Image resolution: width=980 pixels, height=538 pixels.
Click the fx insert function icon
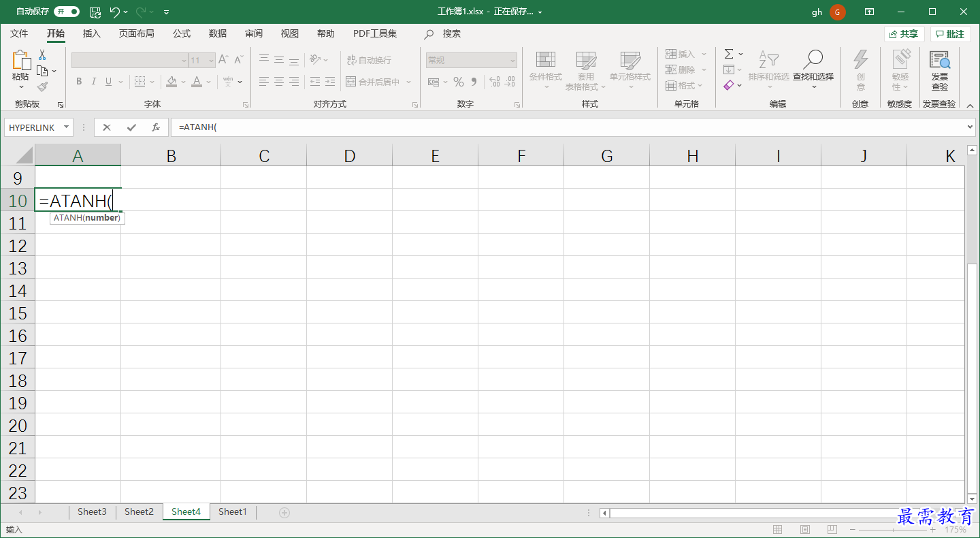156,127
